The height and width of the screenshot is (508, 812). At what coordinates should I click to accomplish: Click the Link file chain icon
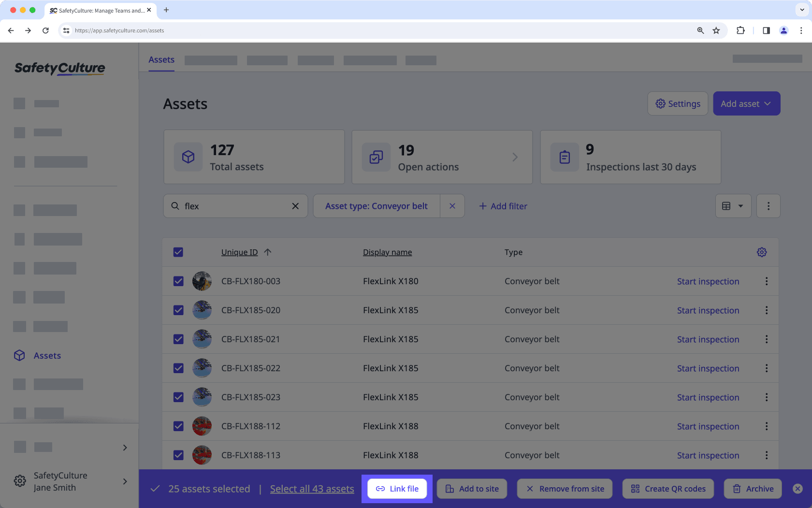coord(379,489)
